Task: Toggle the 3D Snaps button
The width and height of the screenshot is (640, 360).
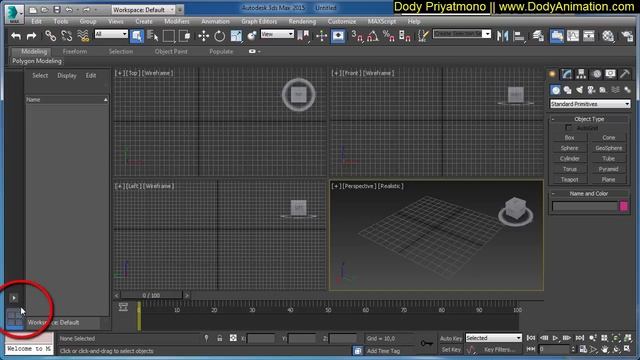Action: tap(357, 36)
